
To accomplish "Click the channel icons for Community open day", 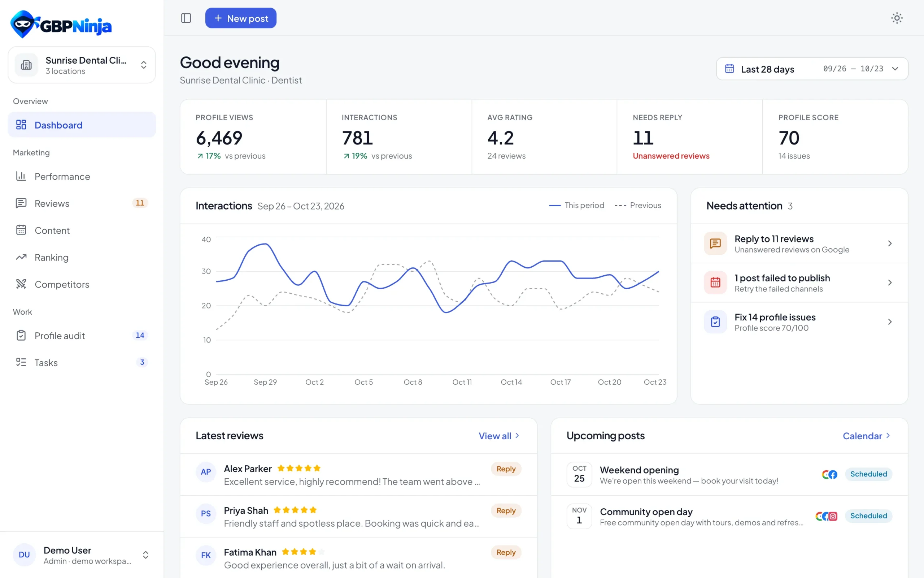I will click(x=826, y=516).
